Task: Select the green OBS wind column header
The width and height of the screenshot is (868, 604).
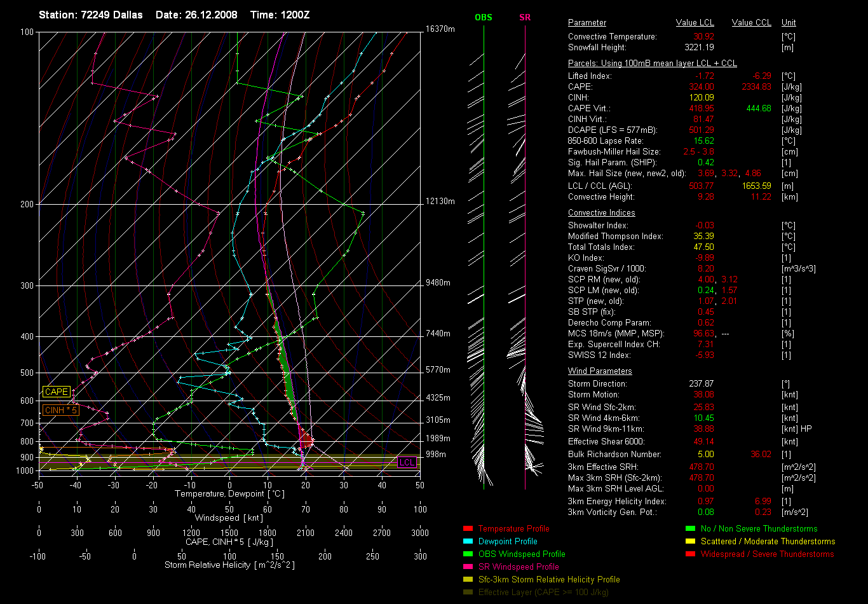Action: tap(483, 18)
